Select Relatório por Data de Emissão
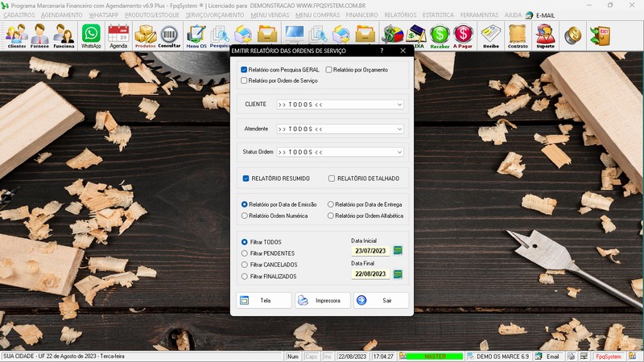644x362 pixels. pyautogui.click(x=245, y=204)
